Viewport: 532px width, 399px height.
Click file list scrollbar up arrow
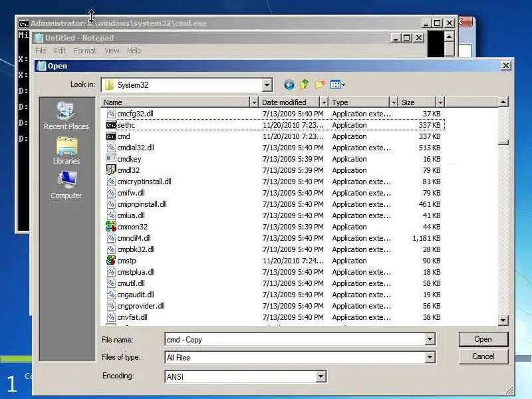point(503,102)
